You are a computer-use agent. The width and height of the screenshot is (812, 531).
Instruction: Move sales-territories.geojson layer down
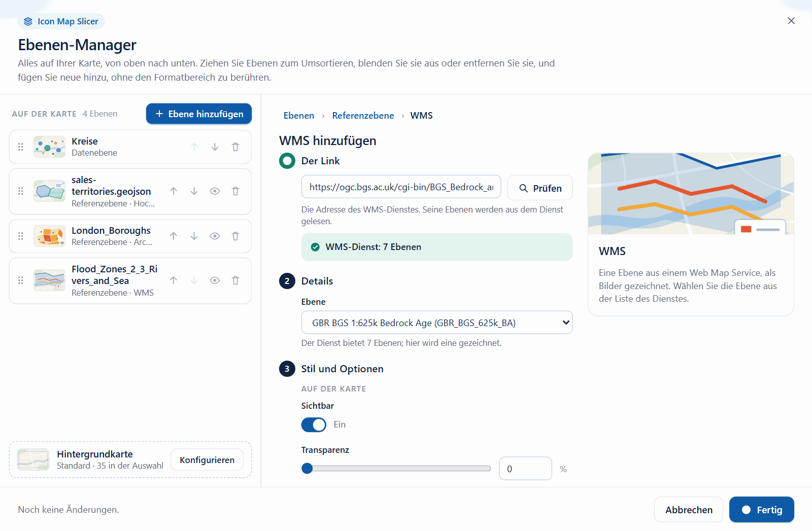point(194,191)
